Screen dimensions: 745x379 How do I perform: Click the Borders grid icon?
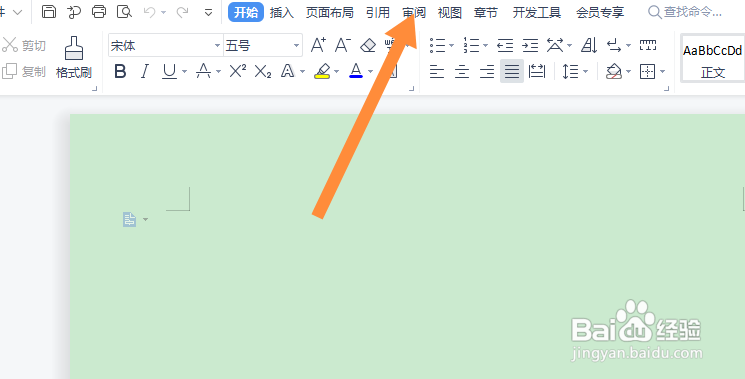(648, 72)
